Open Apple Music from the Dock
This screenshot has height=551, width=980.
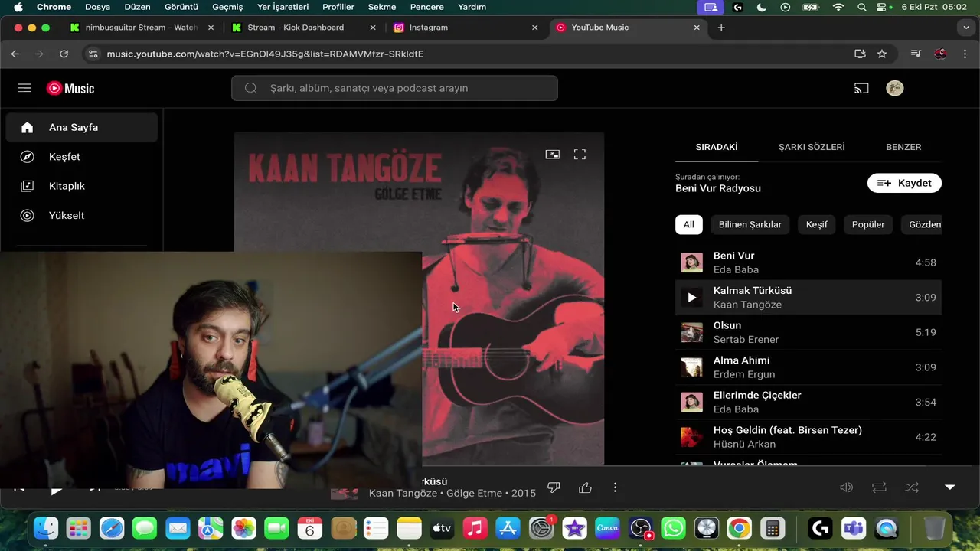[475, 528]
